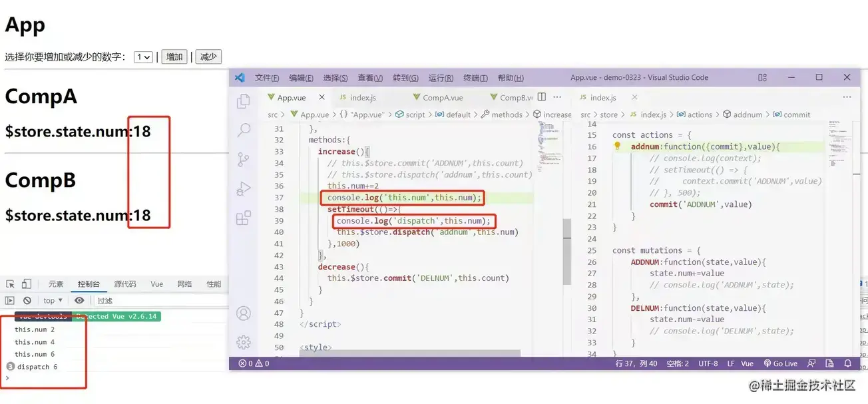This screenshot has width=868, height=404.
Task: Expand the grouped dispatch 6 log count badge
Action: pyautogui.click(x=10, y=367)
